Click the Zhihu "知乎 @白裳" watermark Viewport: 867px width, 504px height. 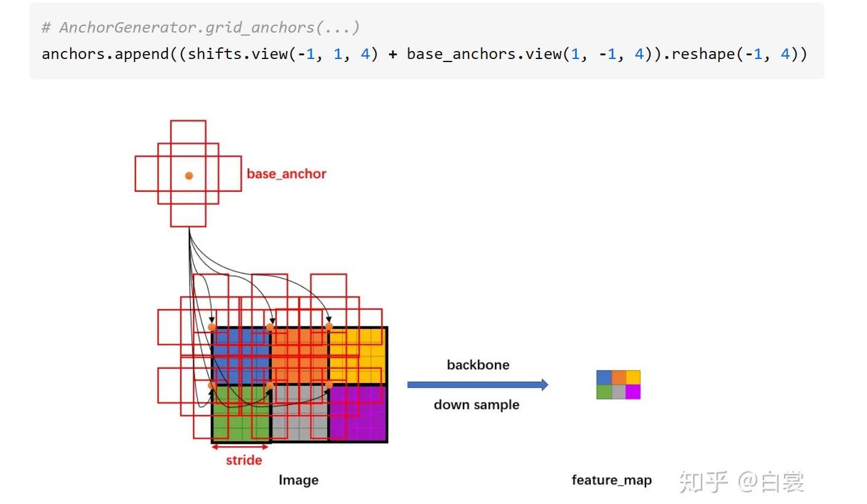[x=742, y=482]
